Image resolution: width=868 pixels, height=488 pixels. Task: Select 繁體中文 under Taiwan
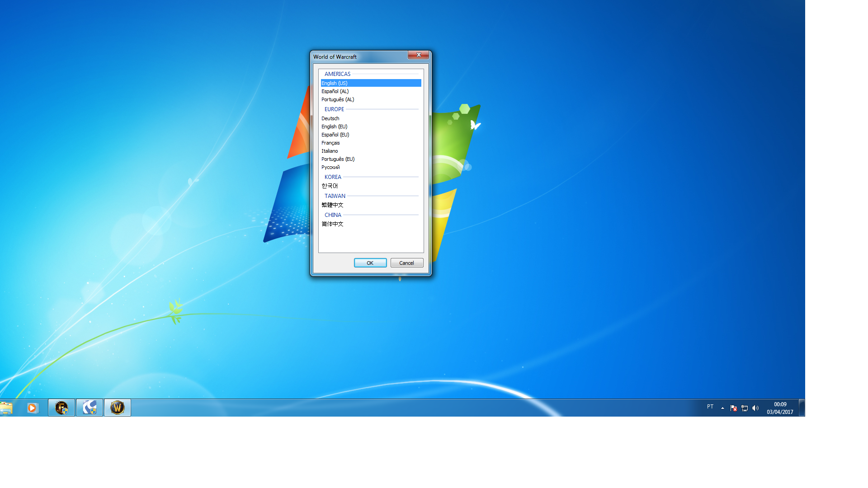click(371, 205)
